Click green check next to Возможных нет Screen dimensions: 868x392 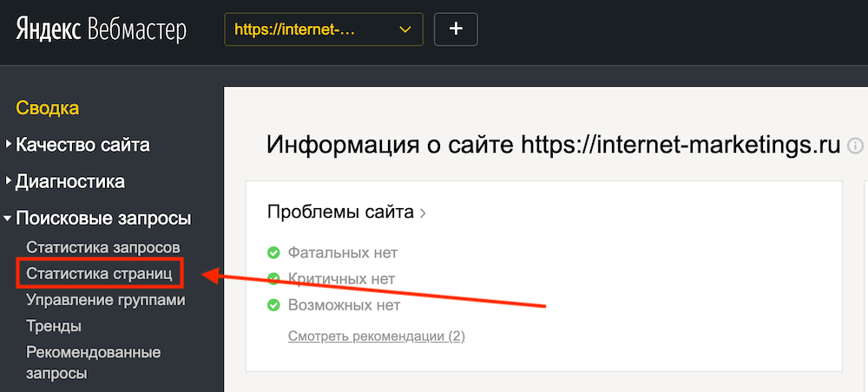click(x=273, y=305)
